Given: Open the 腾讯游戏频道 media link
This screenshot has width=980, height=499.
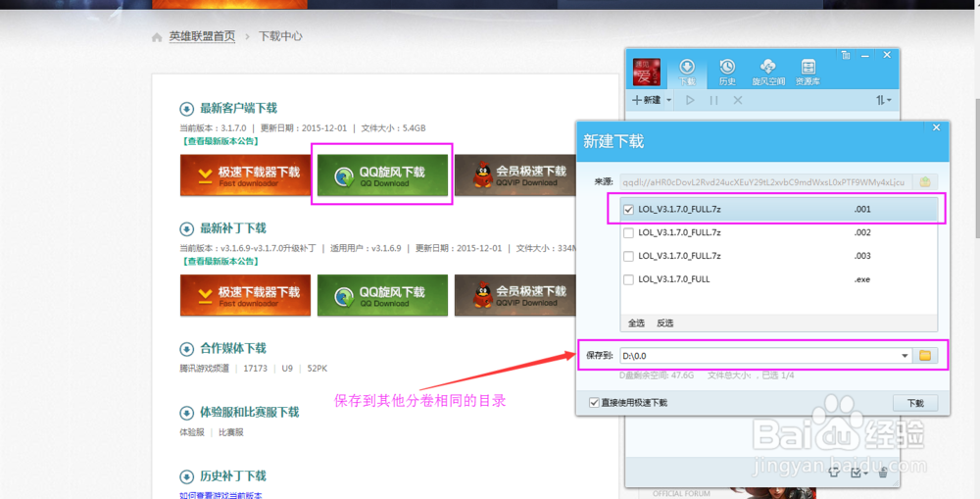Looking at the screenshot, I should point(205,369).
